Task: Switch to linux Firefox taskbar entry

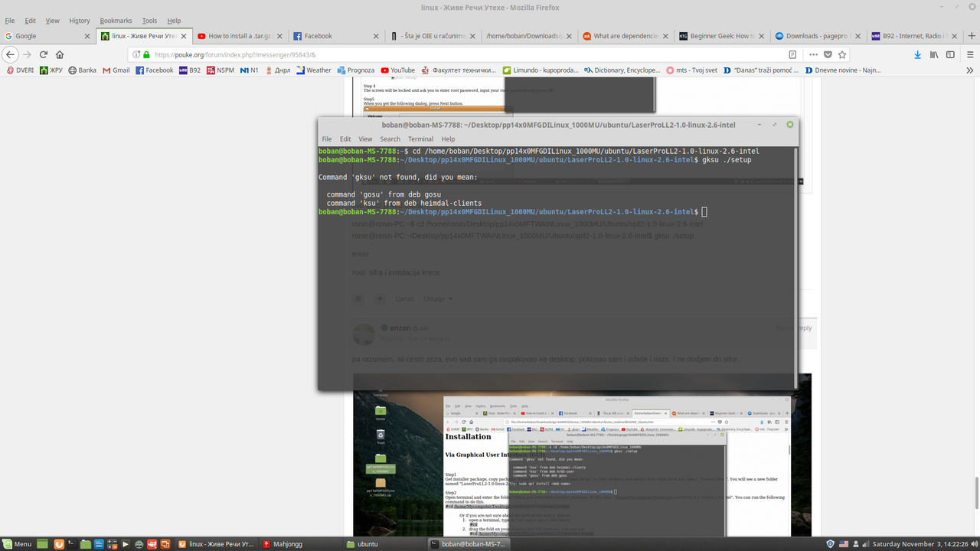Action: coord(216,543)
